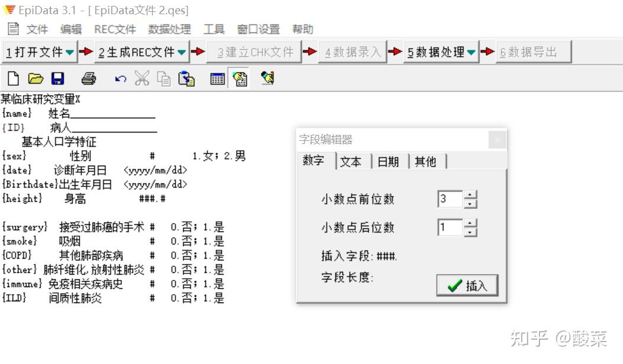This screenshot has height=364, width=623.
Task: Click the 插入 button
Action: (467, 285)
